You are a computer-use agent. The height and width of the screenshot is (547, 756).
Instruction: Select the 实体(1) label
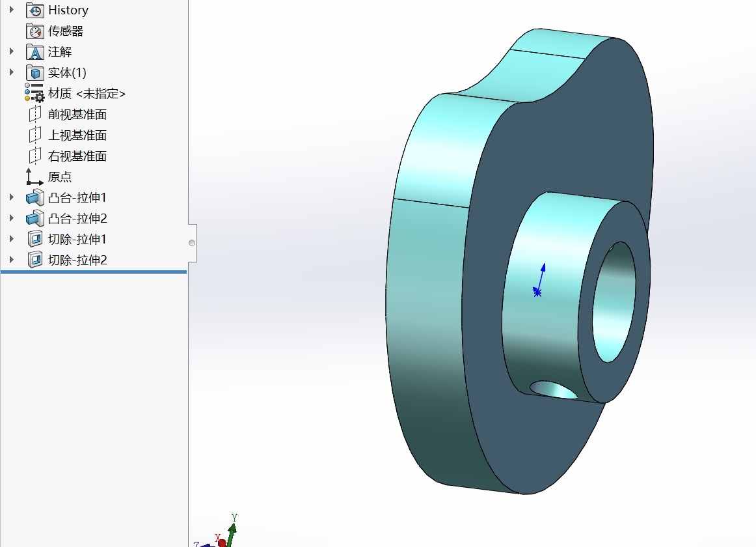67,72
